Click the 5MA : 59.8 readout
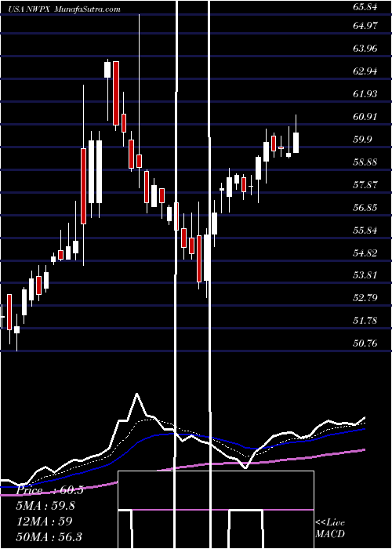This screenshot has height=549, width=392. coord(45,506)
